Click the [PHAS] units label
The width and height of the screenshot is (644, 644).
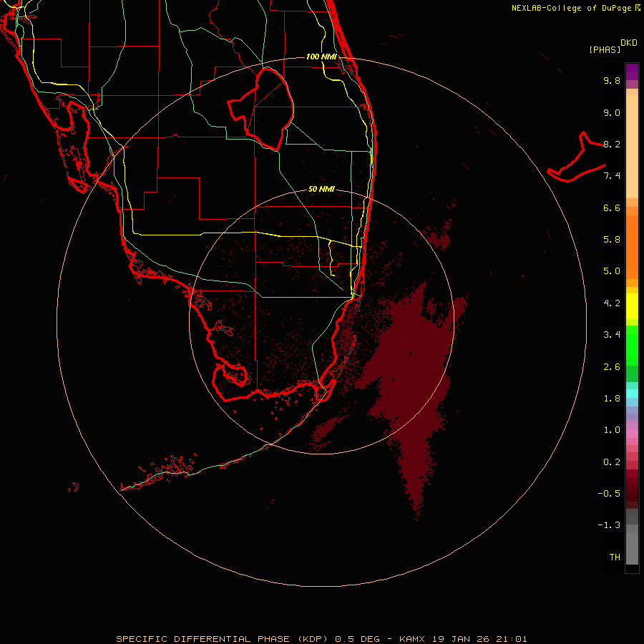pyautogui.click(x=605, y=49)
